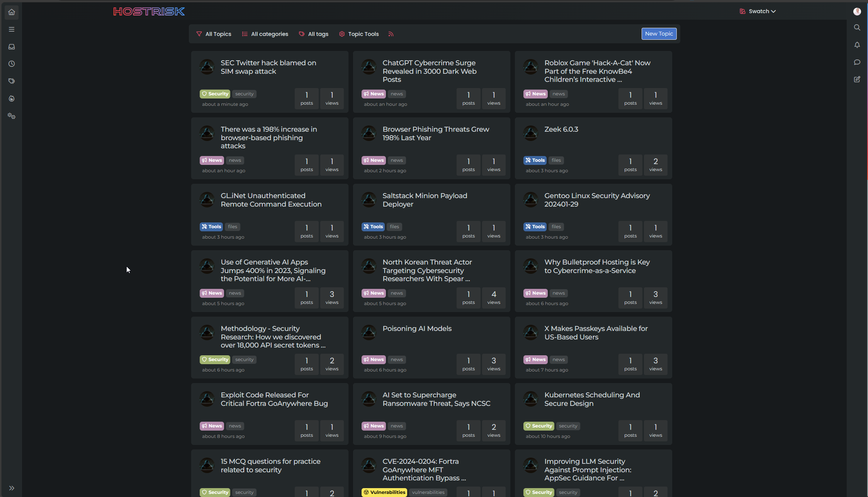Open the search magnifier icon

coord(857,27)
